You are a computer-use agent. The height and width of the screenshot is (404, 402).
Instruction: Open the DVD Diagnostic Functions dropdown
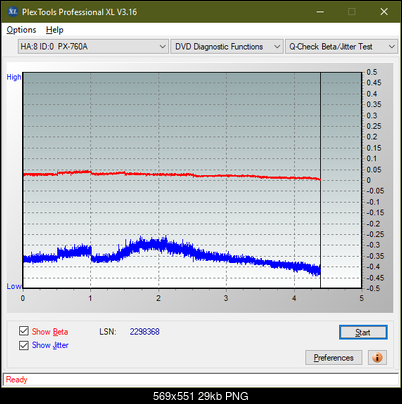click(x=227, y=47)
